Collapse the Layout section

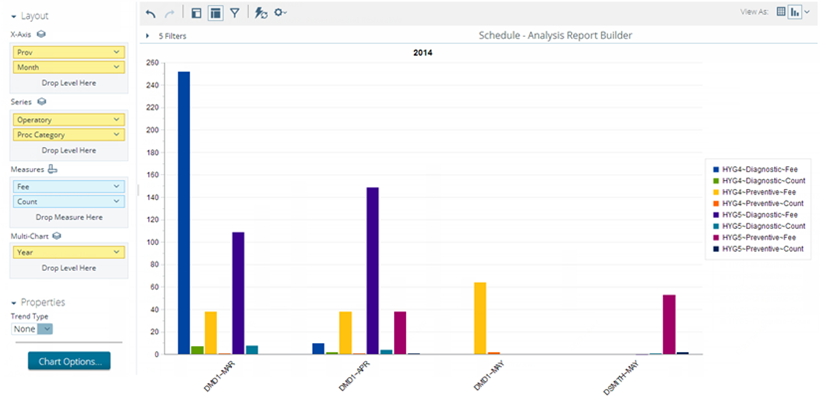tap(14, 16)
